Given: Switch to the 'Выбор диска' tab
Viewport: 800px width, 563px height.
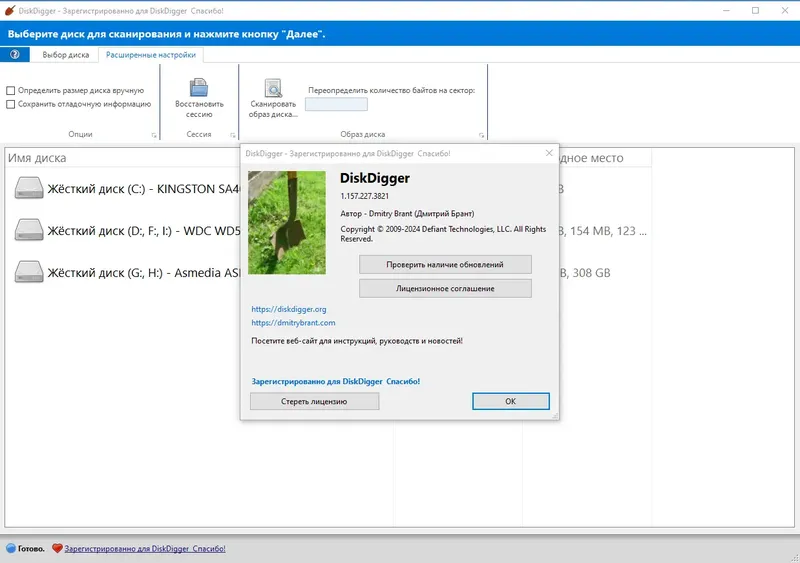Looking at the screenshot, I should coord(65,55).
